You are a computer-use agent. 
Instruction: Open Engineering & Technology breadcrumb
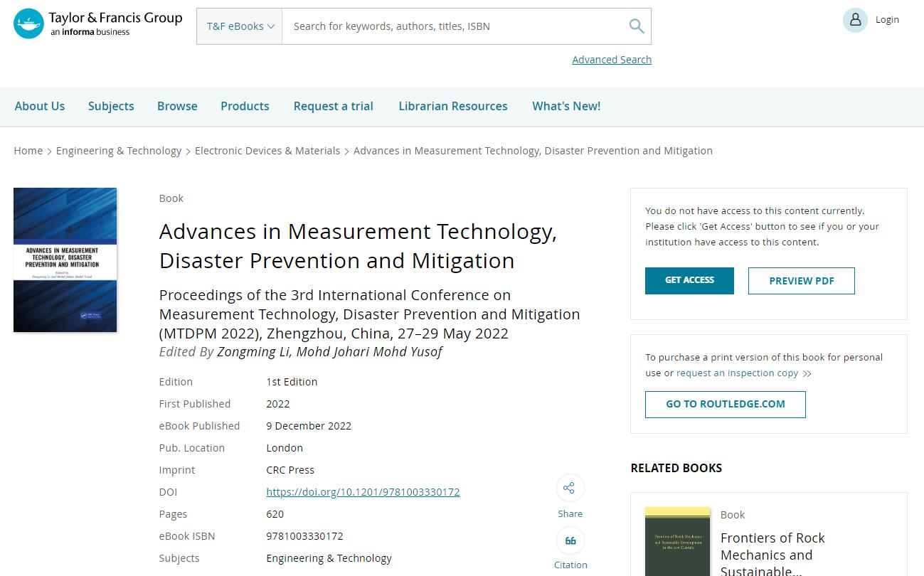119,151
